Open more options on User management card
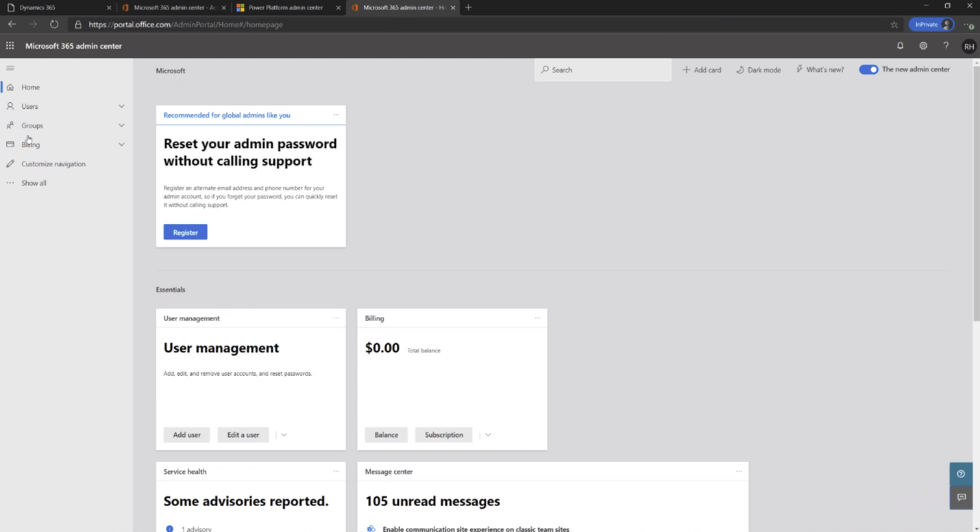The width and height of the screenshot is (980, 532). point(336,318)
